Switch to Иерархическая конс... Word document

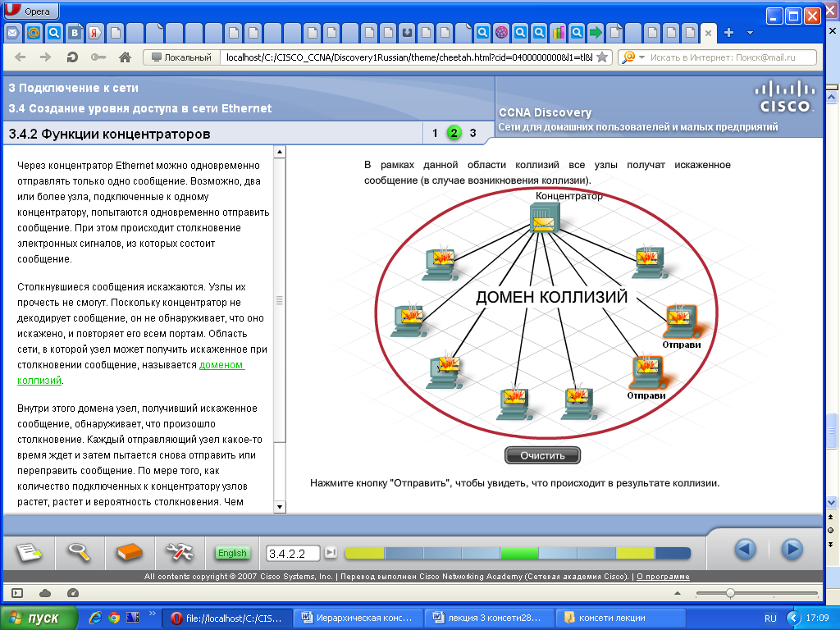coord(359,619)
